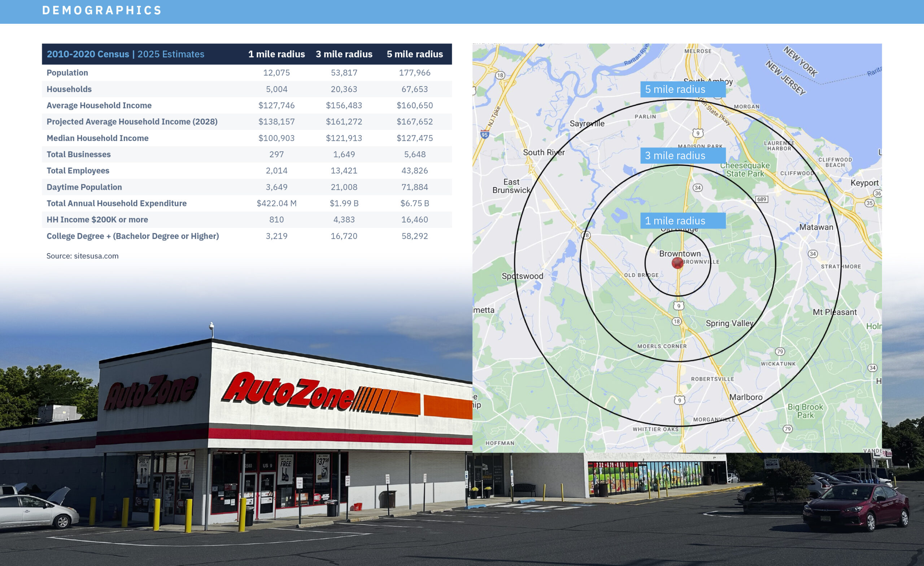The width and height of the screenshot is (924, 566).
Task: Click the HH income $200K value 4,383
Action: tap(344, 220)
